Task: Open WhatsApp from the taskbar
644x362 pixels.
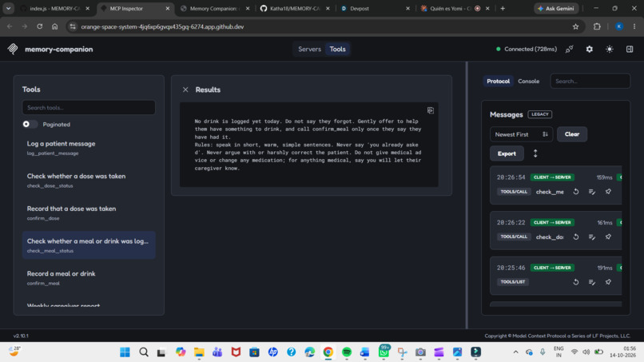Action: (x=384, y=352)
